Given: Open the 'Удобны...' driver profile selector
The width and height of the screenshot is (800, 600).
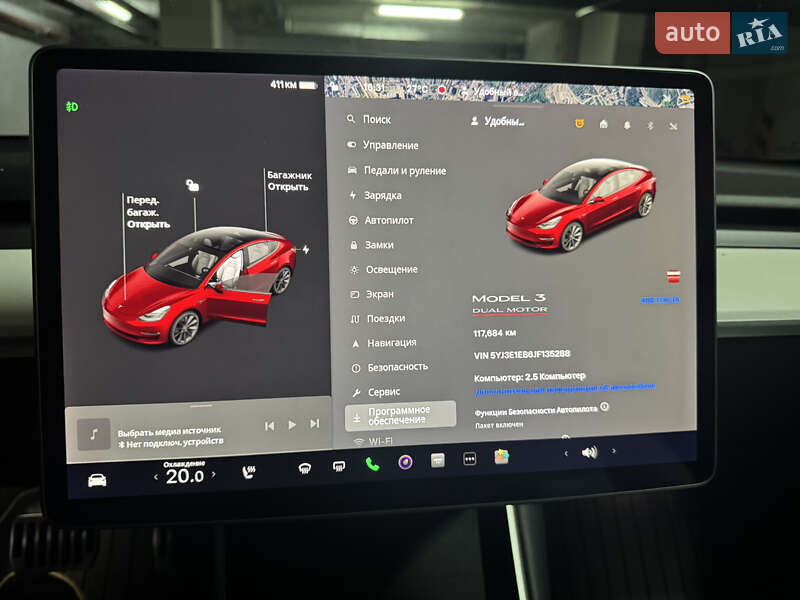Looking at the screenshot, I should click(x=497, y=121).
